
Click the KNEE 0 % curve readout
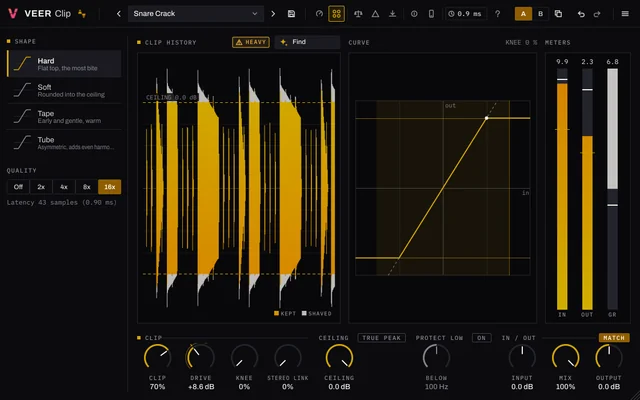pyautogui.click(x=521, y=42)
